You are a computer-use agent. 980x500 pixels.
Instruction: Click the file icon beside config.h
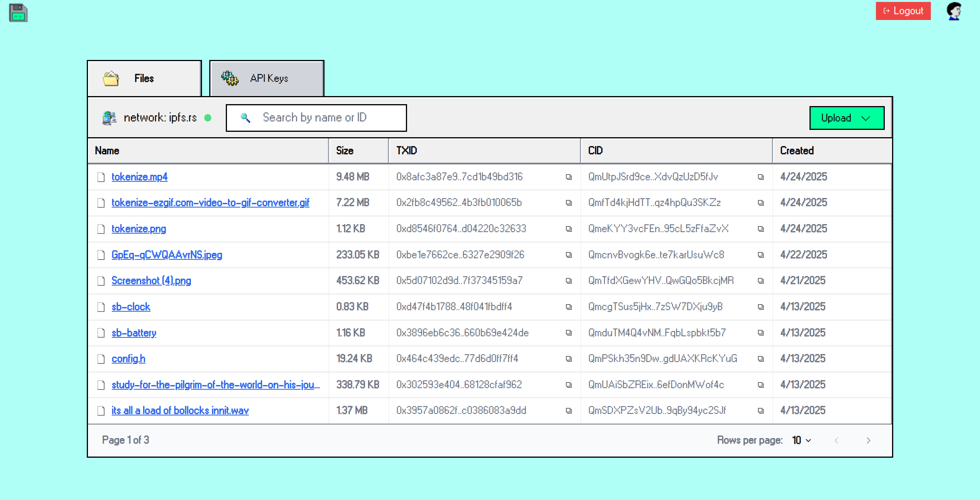coord(101,359)
